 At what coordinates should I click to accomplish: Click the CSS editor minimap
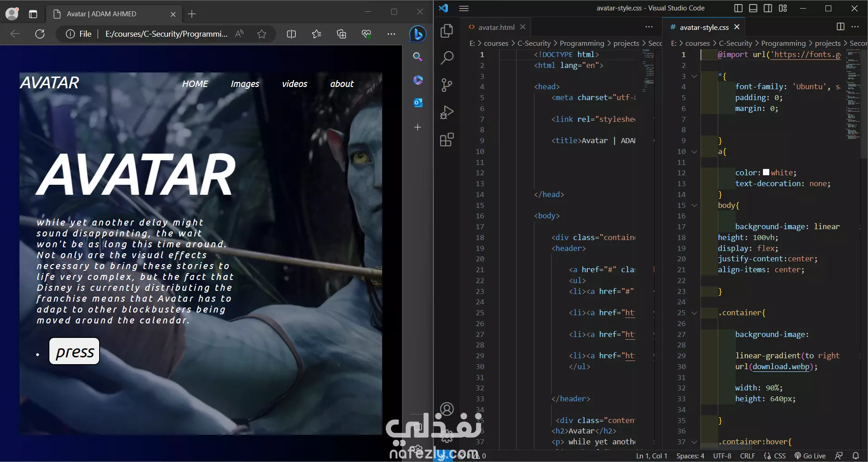[853, 95]
